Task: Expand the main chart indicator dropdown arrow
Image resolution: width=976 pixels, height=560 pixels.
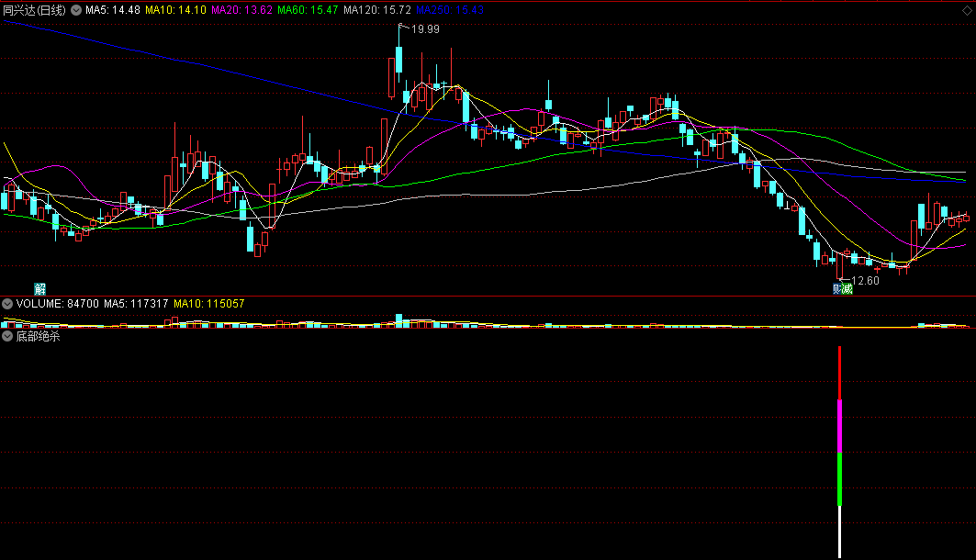Action: tap(76, 10)
